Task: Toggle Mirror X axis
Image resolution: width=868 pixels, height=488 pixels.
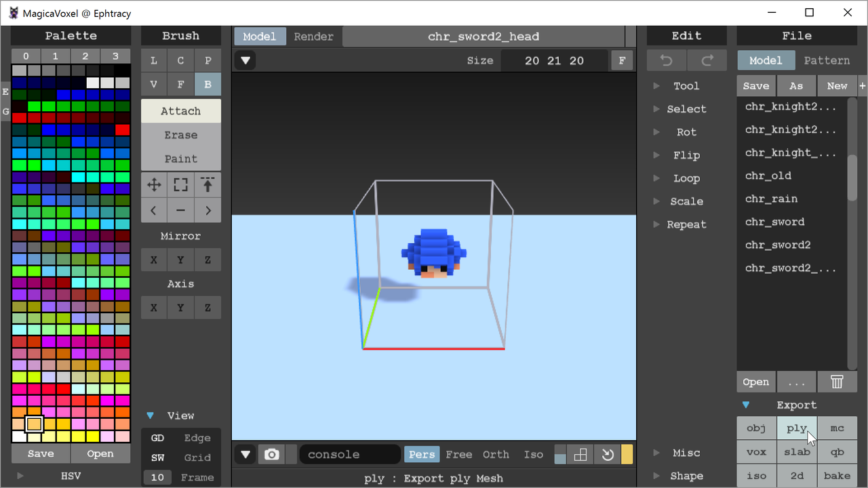Action: [x=154, y=260]
